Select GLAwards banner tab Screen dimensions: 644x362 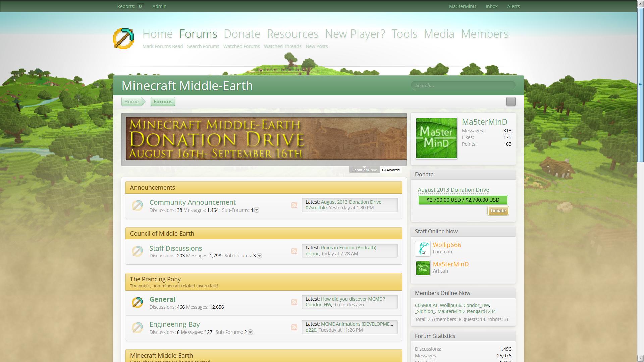coord(391,170)
